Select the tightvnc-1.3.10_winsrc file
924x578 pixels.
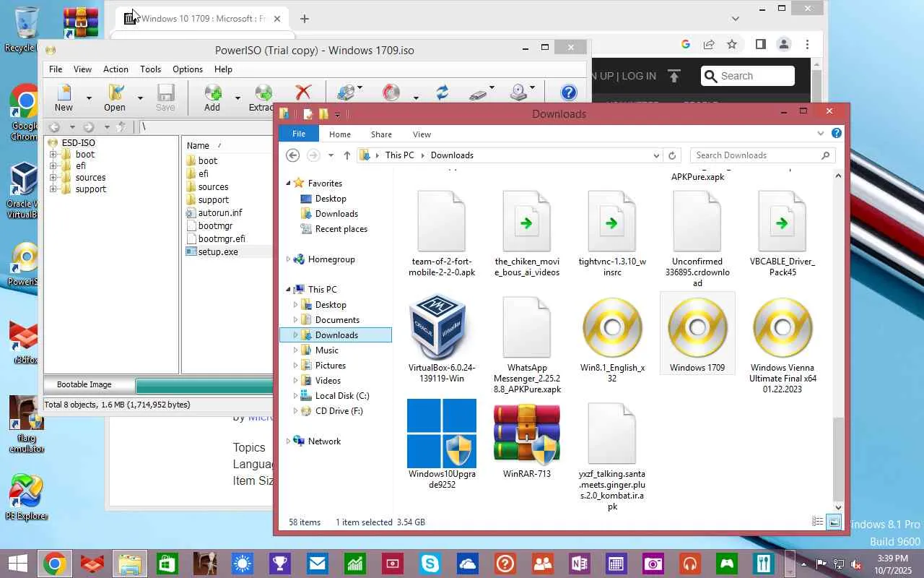tap(612, 233)
